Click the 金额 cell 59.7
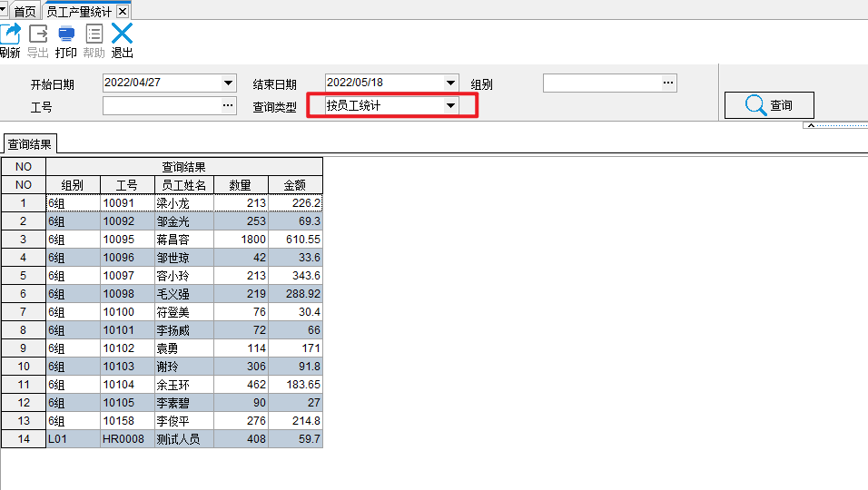The width and height of the screenshot is (868, 490). 296,439
